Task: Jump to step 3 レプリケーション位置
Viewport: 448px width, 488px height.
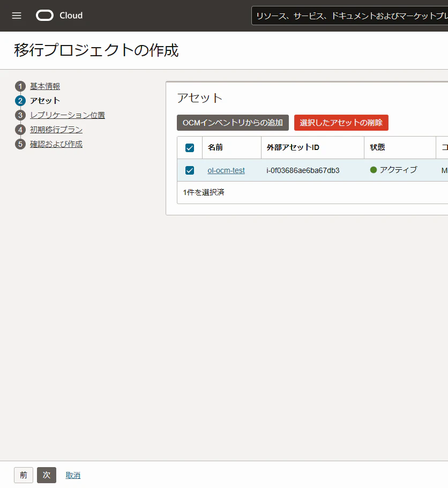Action: 67,115
